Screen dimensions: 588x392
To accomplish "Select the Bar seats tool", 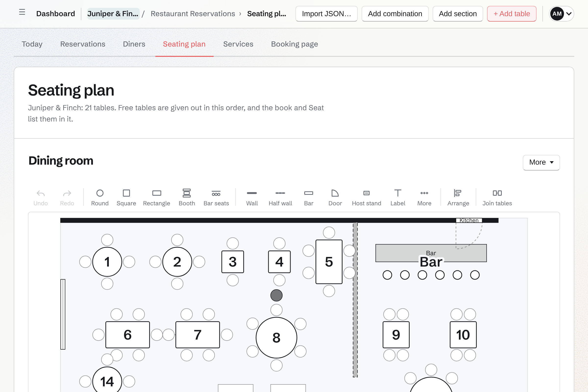I will [216, 197].
